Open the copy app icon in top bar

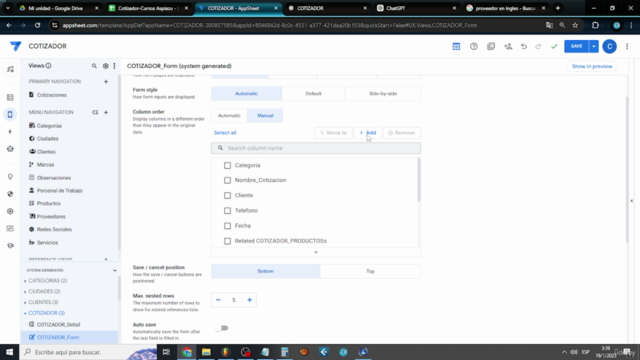coord(491,47)
